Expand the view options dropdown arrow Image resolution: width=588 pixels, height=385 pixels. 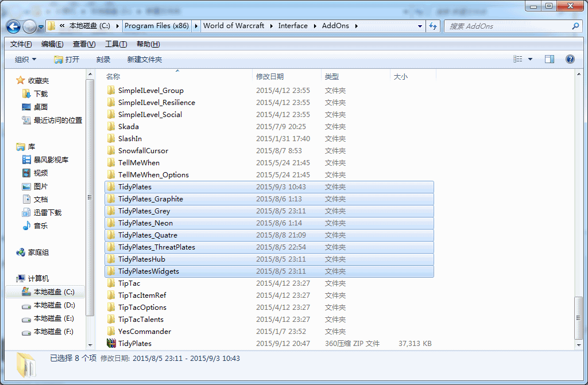coord(530,59)
